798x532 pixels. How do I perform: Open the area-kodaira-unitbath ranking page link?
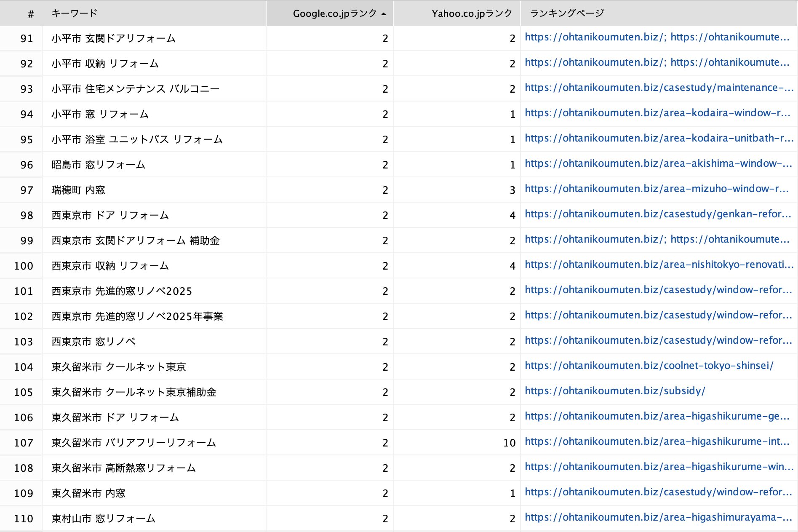click(659, 138)
